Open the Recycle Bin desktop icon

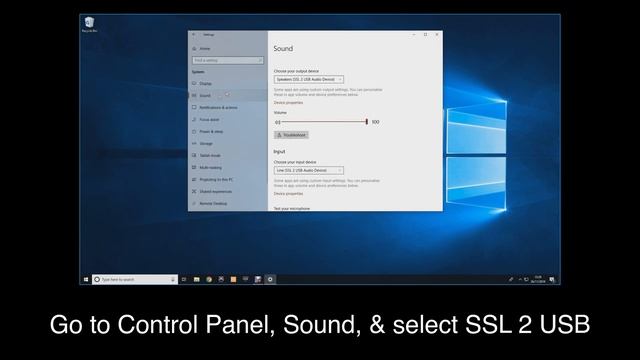tap(89, 24)
